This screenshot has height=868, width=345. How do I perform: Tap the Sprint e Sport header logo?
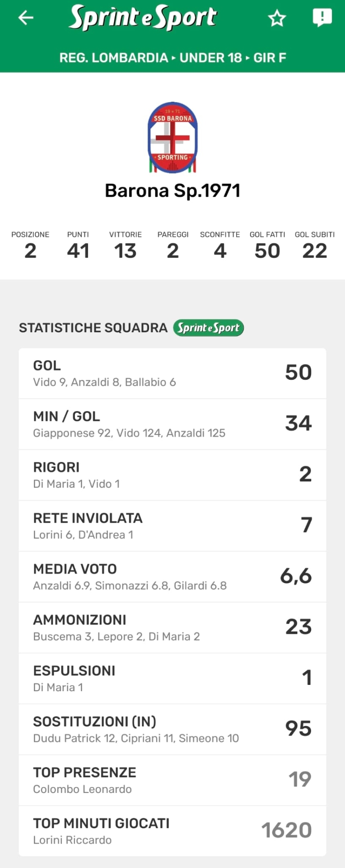coord(144,18)
